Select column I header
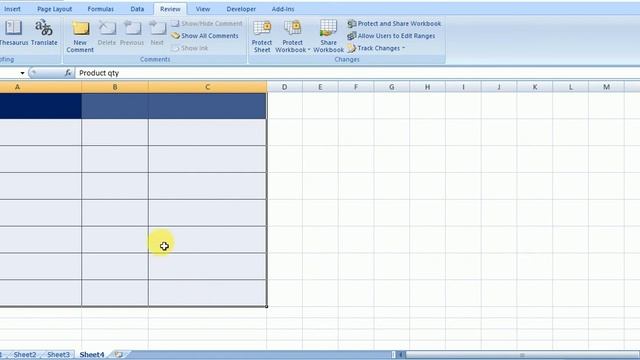 (463, 87)
